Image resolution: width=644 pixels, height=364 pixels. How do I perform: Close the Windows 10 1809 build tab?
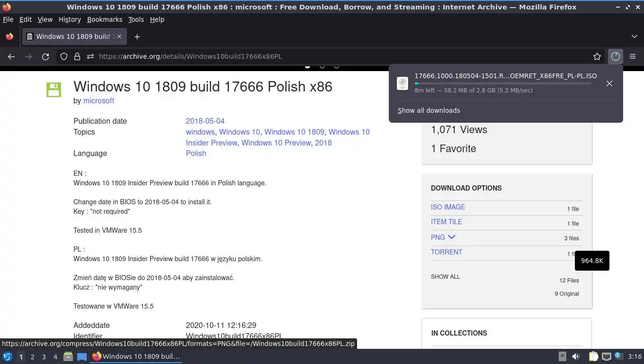(x=119, y=36)
